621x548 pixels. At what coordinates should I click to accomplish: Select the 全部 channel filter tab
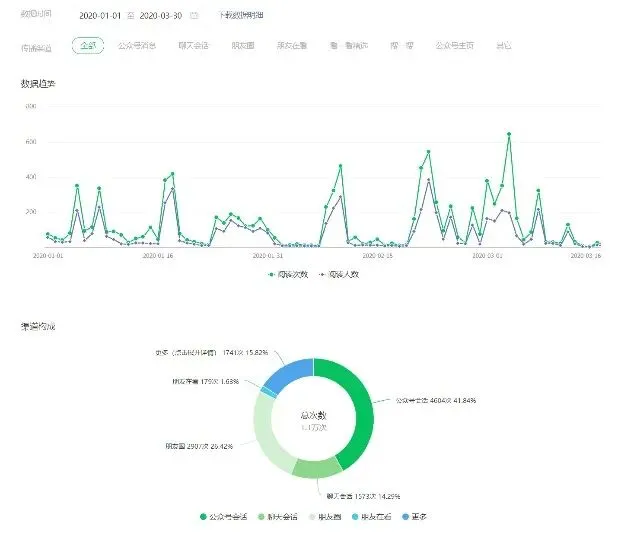point(88,46)
